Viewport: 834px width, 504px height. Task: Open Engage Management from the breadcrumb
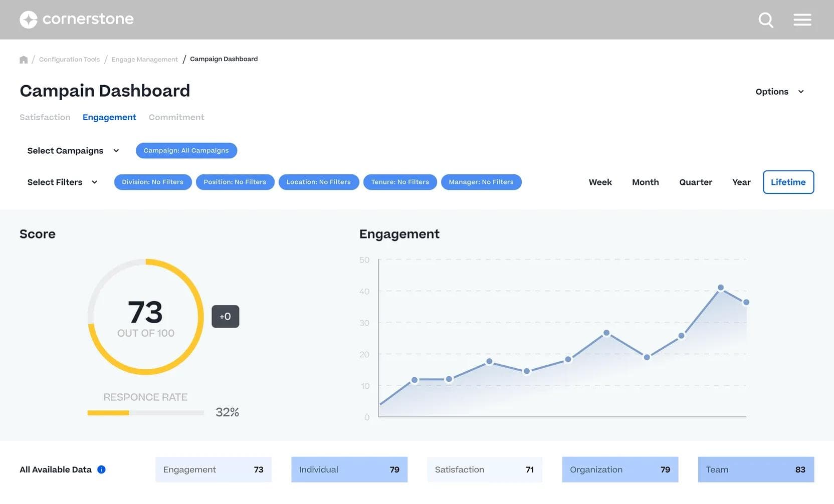(x=144, y=59)
